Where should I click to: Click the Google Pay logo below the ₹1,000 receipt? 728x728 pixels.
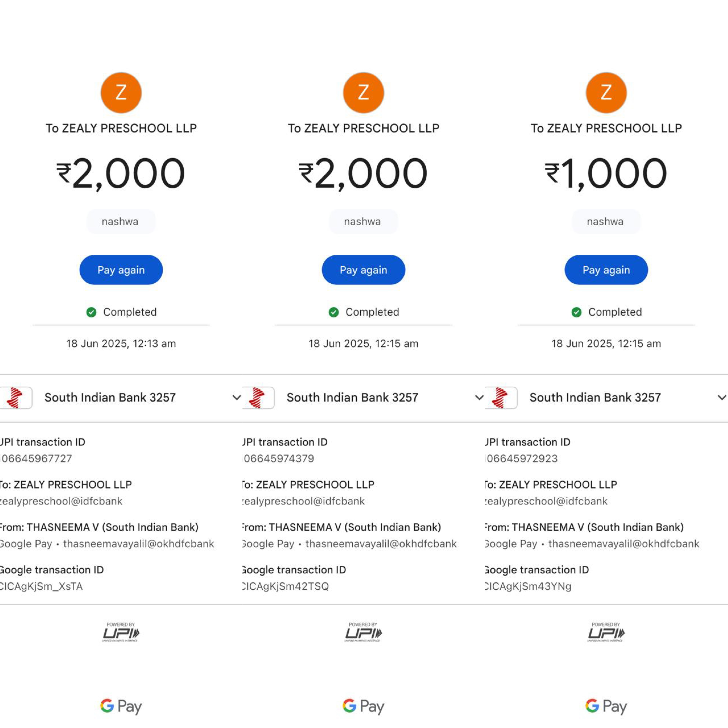pos(606,706)
